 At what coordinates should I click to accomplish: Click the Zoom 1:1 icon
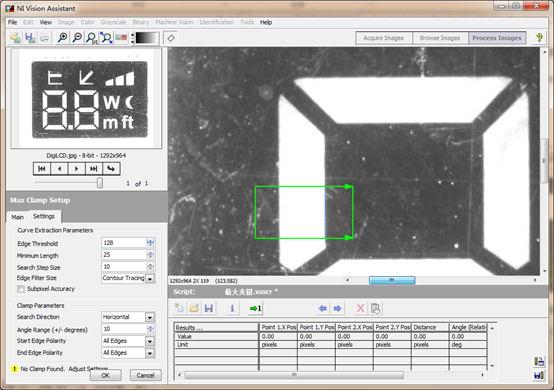[x=92, y=38]
